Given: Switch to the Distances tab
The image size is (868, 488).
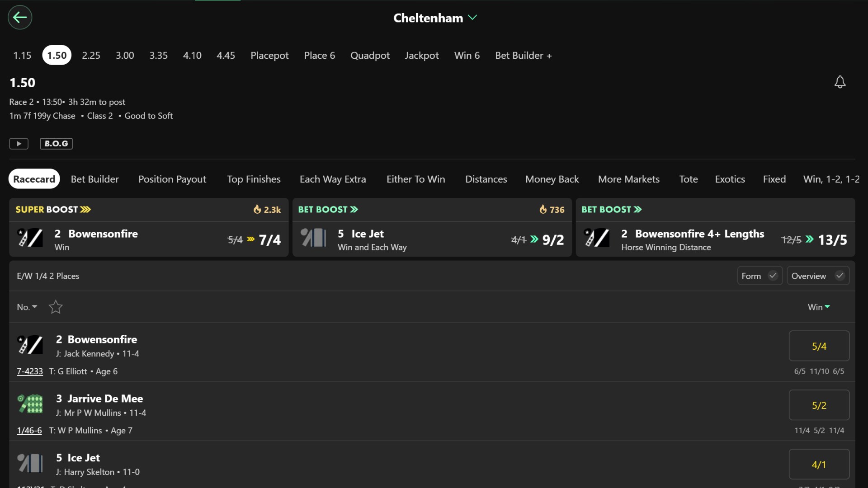Looking at the screenshot, I should pyautogui.click(x=486, y=179).
